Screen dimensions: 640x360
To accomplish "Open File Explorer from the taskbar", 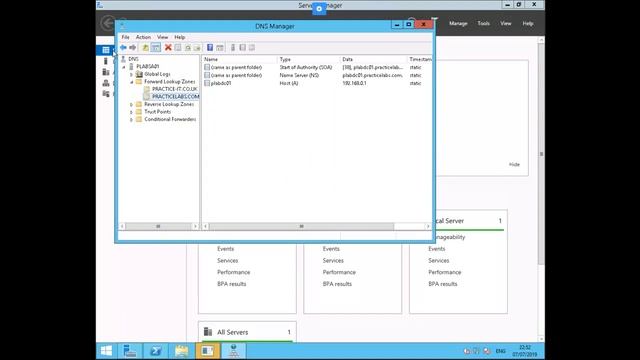I will click(x=182, y=351).
